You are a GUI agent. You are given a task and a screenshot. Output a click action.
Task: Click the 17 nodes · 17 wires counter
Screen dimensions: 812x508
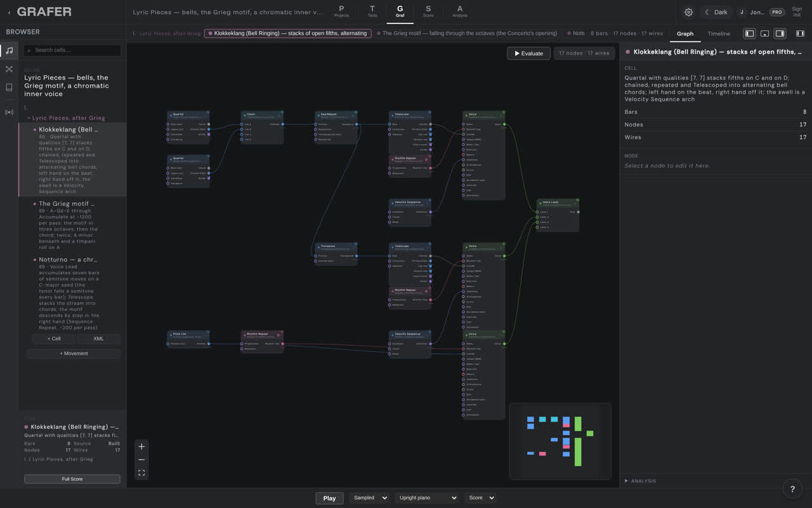(584, 53)
